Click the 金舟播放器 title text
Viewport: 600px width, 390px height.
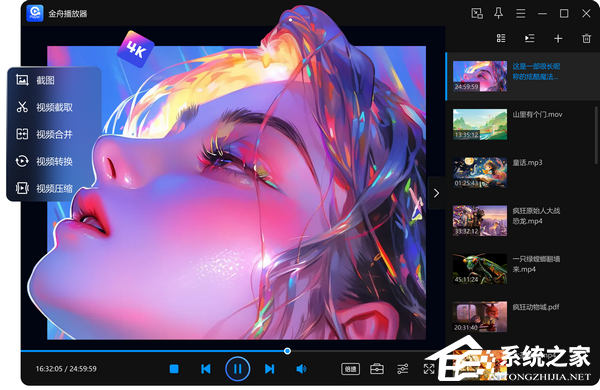pos(68,14)
